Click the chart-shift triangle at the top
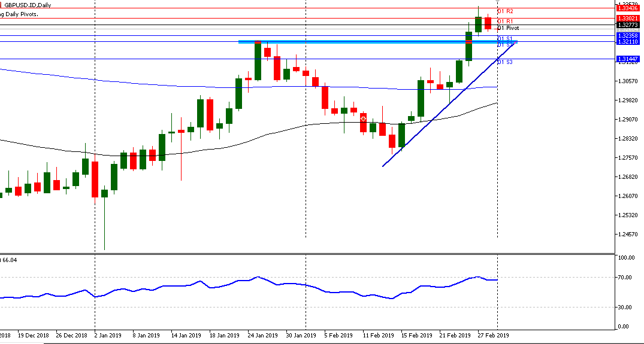Viewport: 644px width, 344px height. pos(498,2)
